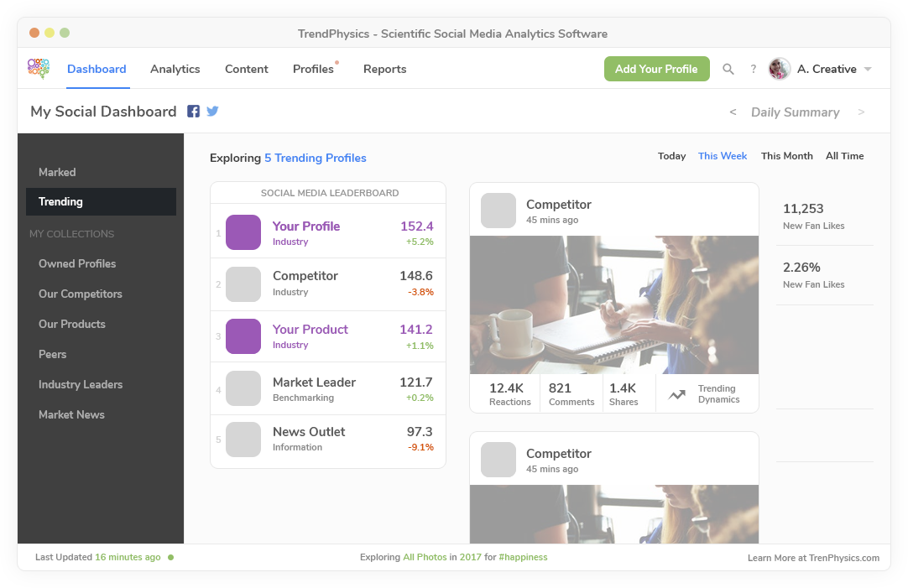The width and height of the screenshot is (908, 588).
Task: Click the A. Creative user avatar
Action: pyautogui.click(x=780, y=69)
